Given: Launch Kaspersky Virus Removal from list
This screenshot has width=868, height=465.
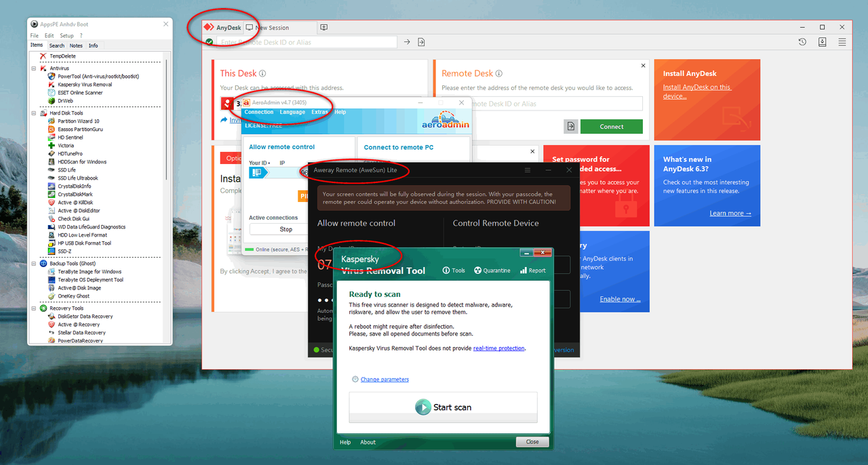Looking at the screenshot, I should pos(85,85).
